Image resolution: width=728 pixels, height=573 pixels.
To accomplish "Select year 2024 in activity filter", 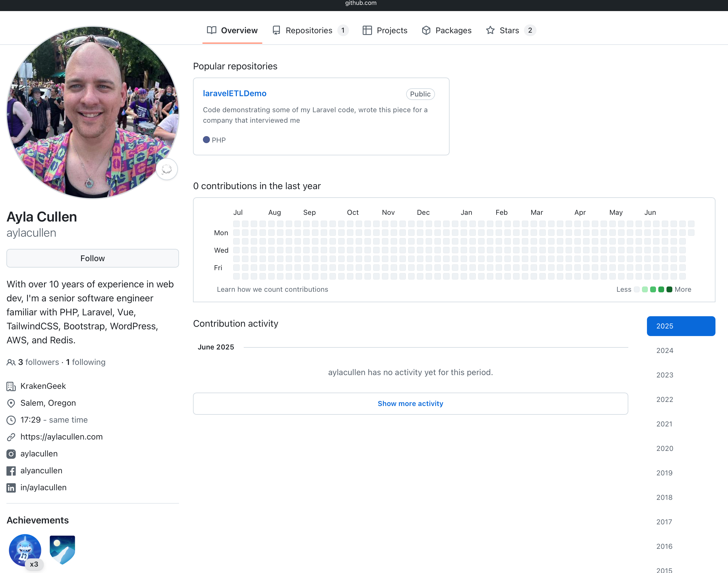I will 681,351.
